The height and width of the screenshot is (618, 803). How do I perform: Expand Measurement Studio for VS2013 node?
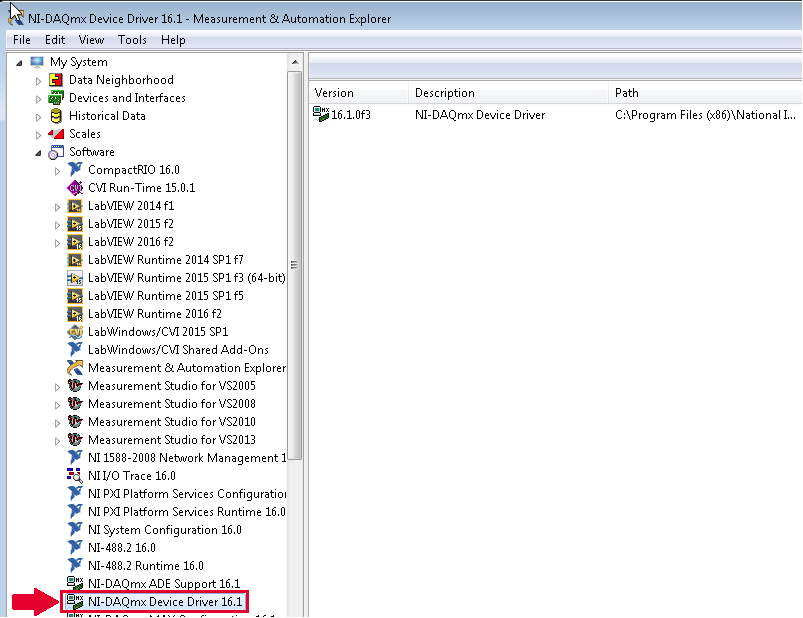tap(57, 441)
